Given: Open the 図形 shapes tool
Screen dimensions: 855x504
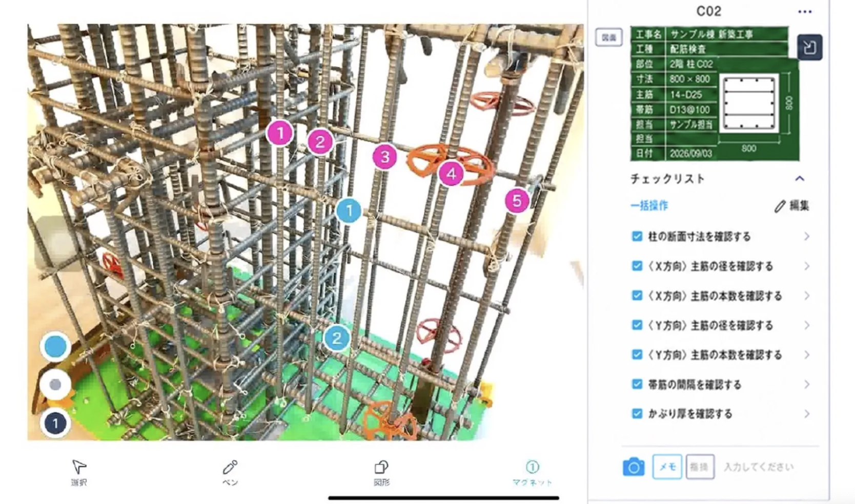Looking at the screenshot, I should click(x=381, y=472).
